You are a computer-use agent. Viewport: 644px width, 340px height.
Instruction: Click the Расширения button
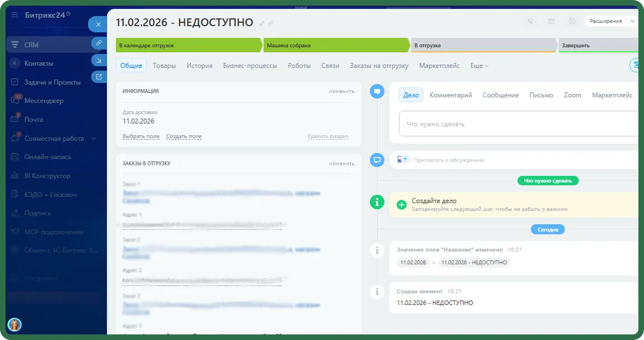point(606,21)
